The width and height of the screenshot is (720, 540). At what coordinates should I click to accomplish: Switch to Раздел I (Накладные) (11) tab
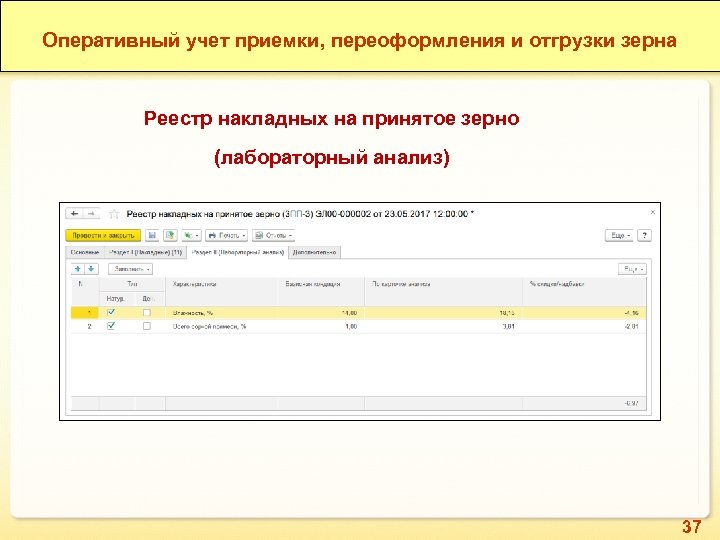point(146,253)
